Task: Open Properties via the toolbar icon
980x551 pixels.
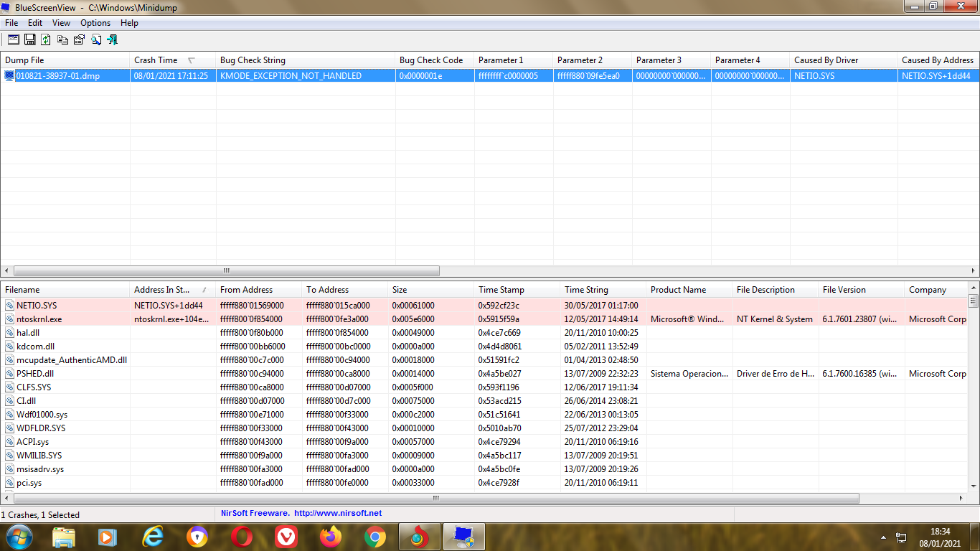Action: click(x=79, y=39)
